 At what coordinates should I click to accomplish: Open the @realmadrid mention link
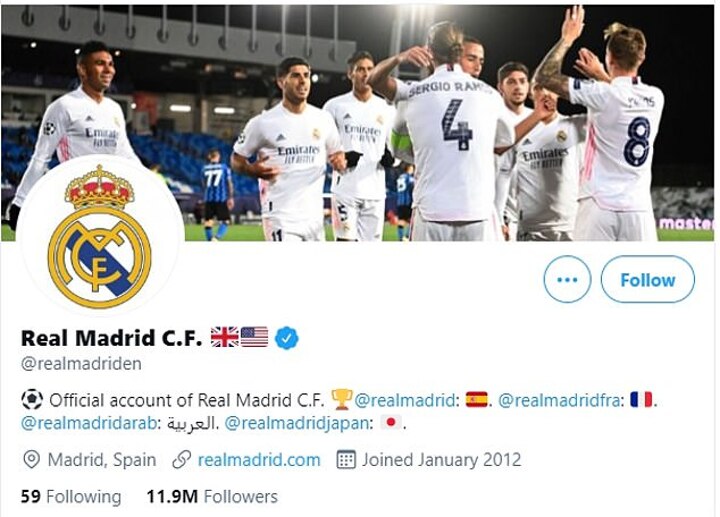[x=405, y=400]
